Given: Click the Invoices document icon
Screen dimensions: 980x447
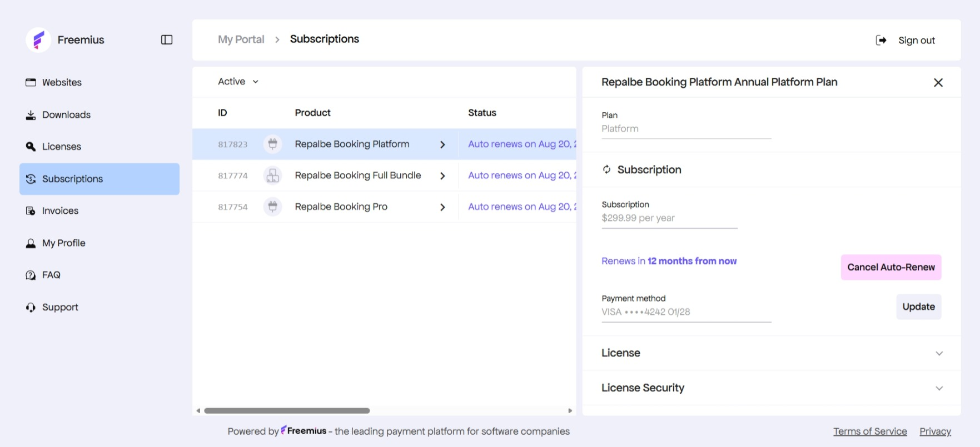Looking at the screenshot, I should [31, 211].
